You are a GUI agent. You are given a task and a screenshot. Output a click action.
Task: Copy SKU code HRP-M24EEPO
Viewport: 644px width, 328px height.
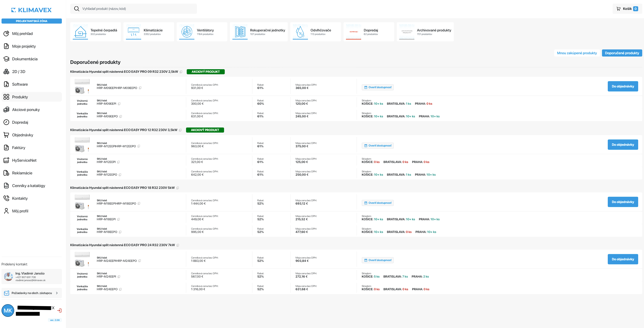click(120, 289)
